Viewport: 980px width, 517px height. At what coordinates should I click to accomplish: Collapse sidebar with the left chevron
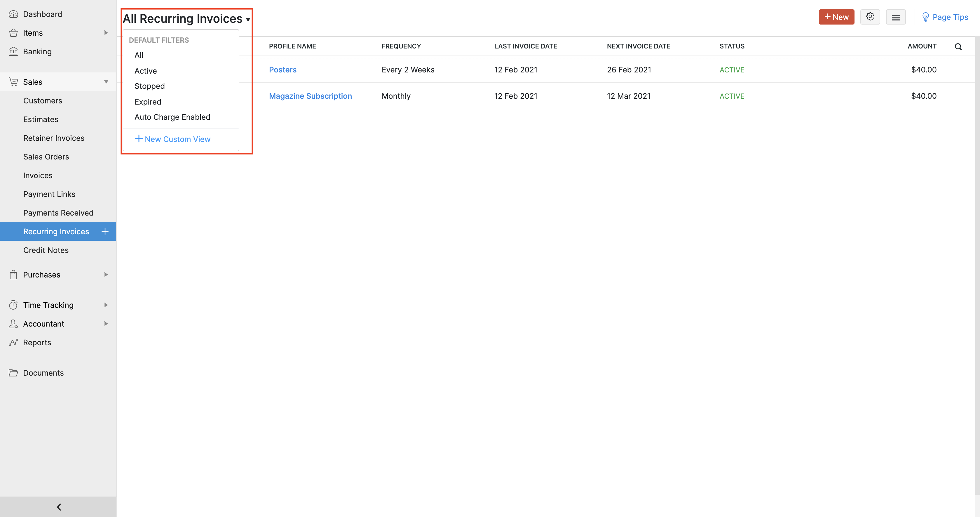pos(59,506)
